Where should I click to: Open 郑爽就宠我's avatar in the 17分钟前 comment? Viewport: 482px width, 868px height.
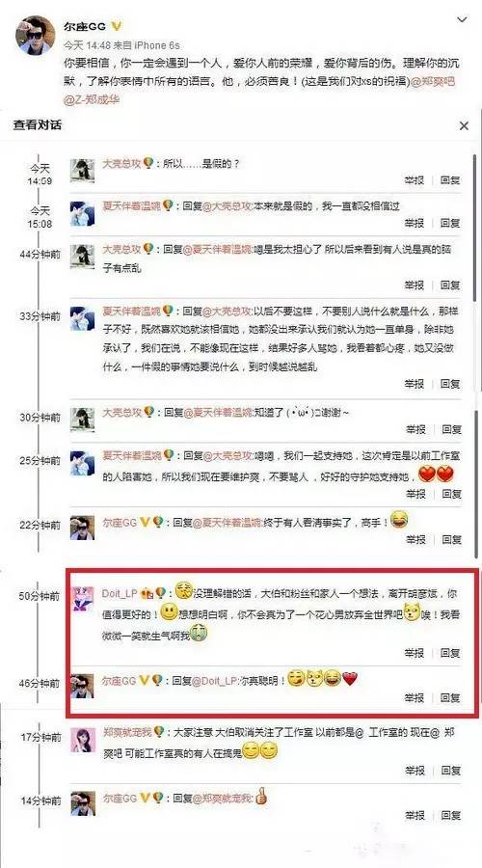[x=83, y=740]
